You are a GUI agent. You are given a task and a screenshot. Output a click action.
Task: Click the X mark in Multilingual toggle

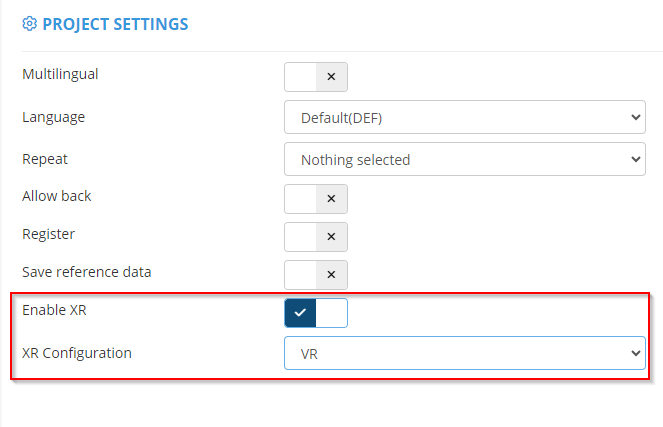pos(331,76)
